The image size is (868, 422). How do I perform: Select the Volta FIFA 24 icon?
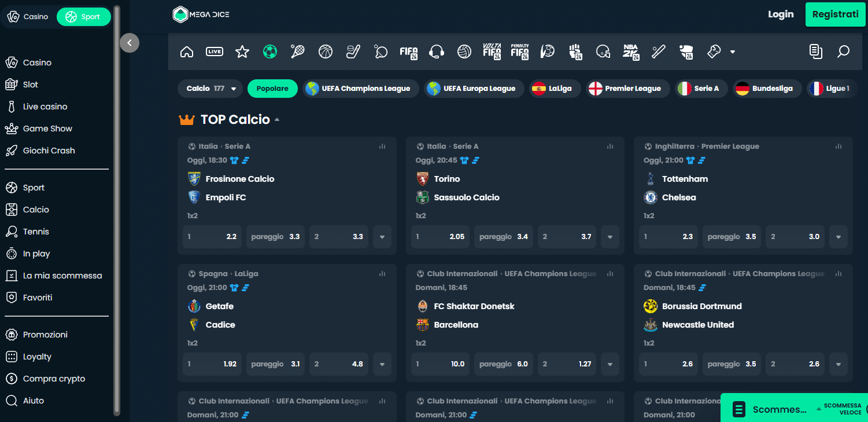[x=492, y=52]
